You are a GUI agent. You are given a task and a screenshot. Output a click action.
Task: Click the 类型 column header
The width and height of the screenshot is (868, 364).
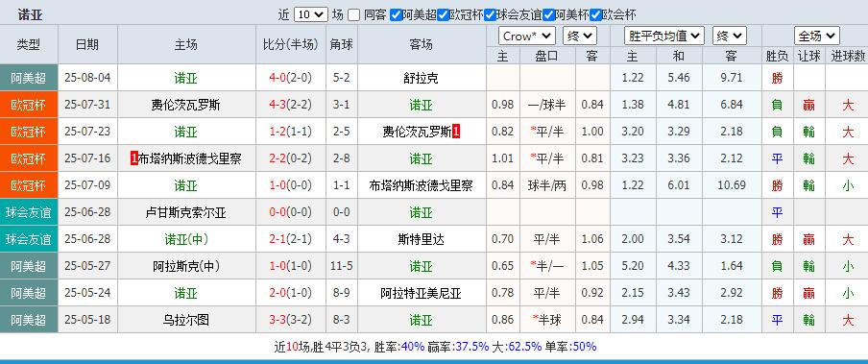click(x=28, y=45)
